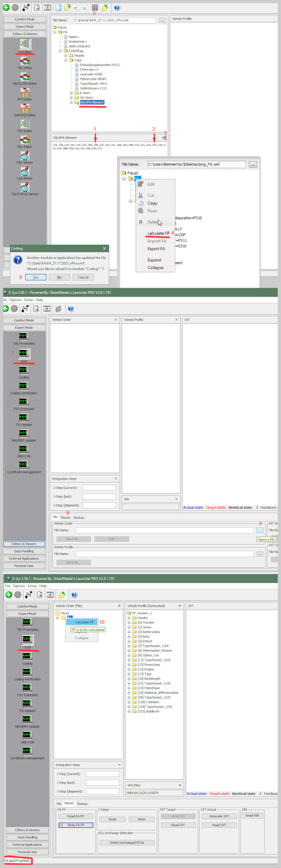Choose Export FA from context menu
The width and height of the screenshot is (281, 868).
(x=156, y=249)
